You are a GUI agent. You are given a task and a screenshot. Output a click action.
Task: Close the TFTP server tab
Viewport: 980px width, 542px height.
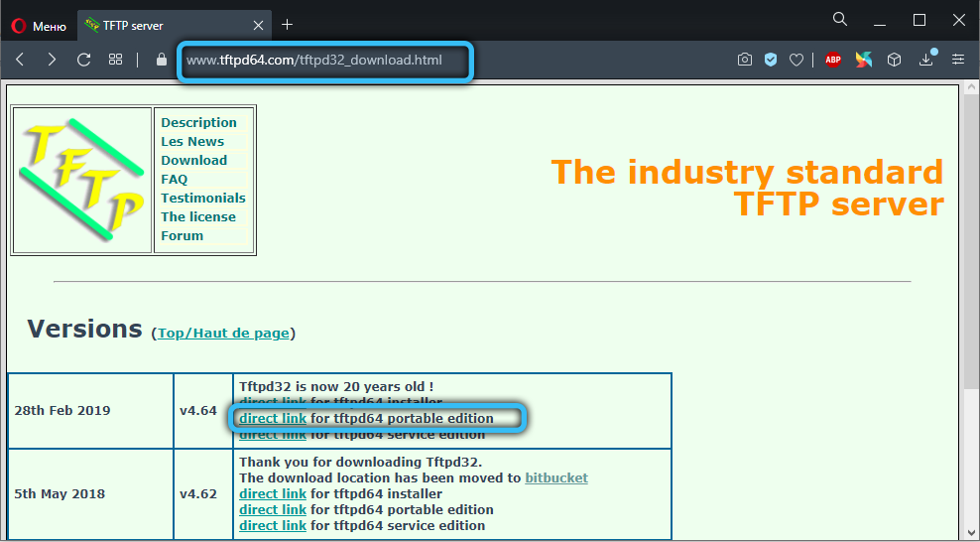257,25
